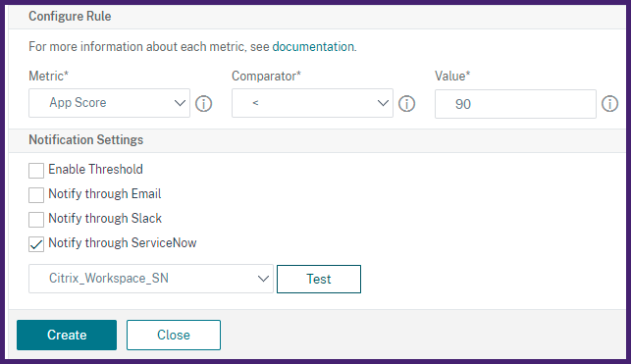Open the Metric dropdown showing App Score
The image size is (631, 364).
coord(109,103)
